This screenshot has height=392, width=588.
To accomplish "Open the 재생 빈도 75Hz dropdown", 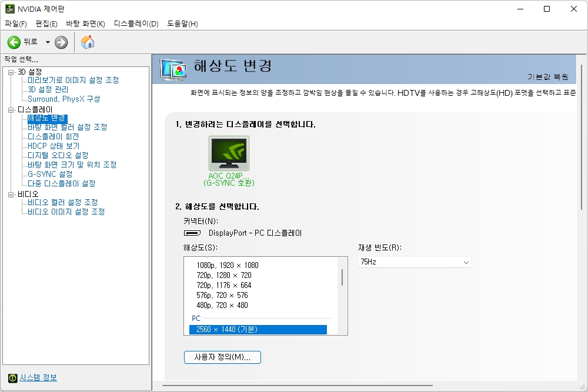I will pos(415,262).
